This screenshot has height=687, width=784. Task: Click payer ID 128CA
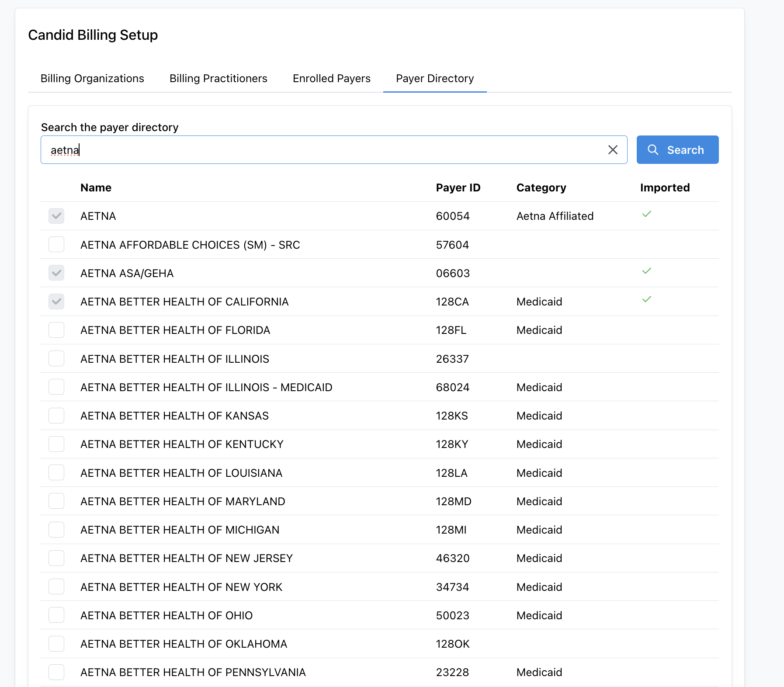point(452,302)
